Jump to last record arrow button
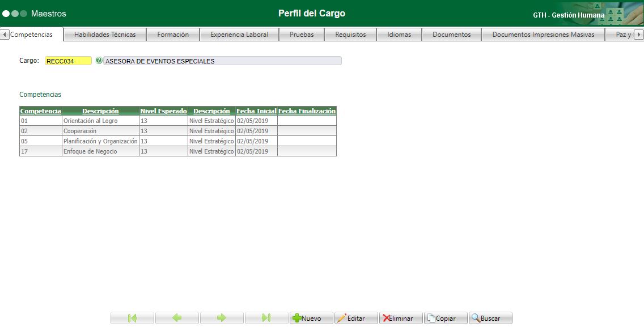Viewport: 644px width, 327px height. coord(266,318)
